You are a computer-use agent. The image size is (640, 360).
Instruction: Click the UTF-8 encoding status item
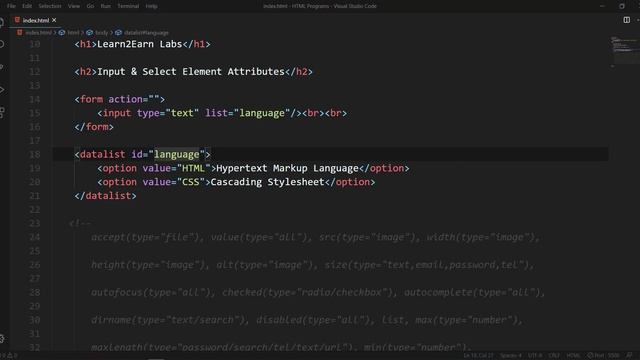point(535,356)
